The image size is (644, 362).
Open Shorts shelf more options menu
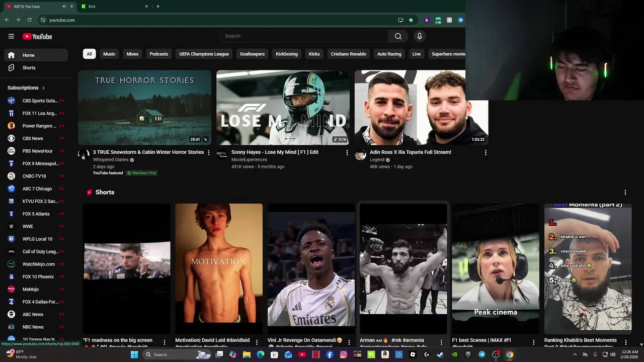click(625, 193)
